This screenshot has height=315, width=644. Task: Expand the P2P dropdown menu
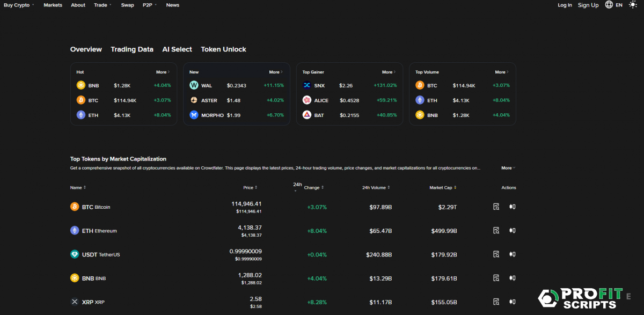click(150, 5)
